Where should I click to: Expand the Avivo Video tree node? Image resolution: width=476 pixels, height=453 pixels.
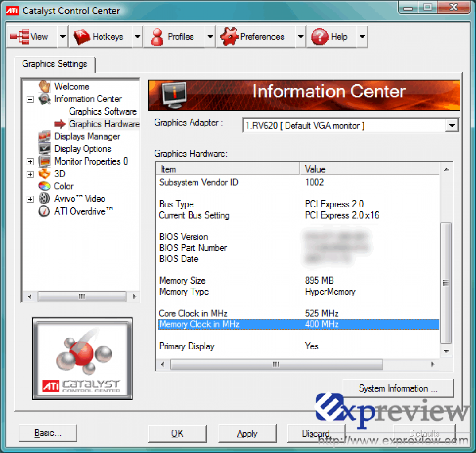pyautogui.click(x=30, y=199)
